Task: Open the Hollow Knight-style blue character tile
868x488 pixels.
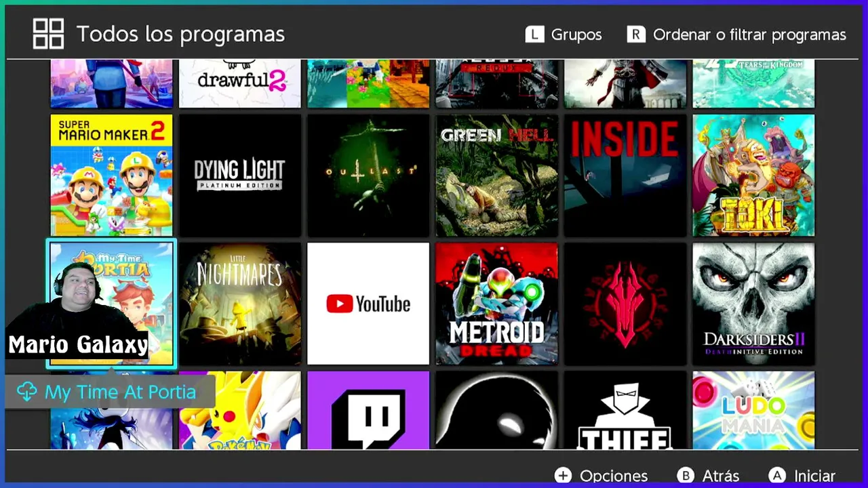Action: coord(111,427)
